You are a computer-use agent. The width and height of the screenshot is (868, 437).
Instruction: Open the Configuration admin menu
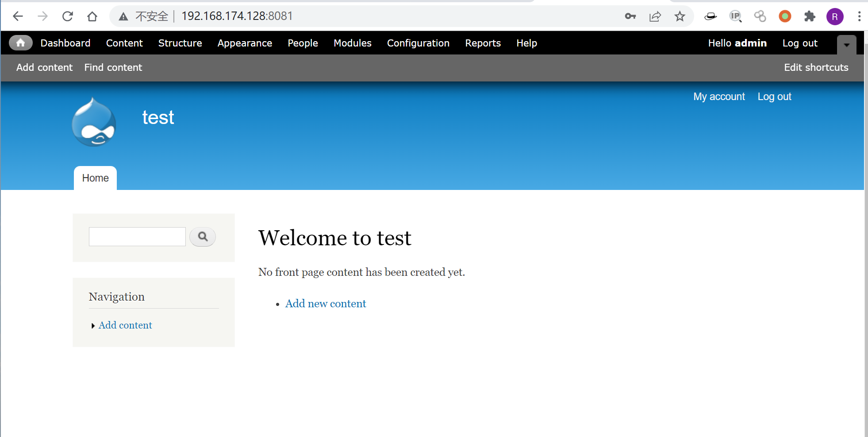click(418, 43)
